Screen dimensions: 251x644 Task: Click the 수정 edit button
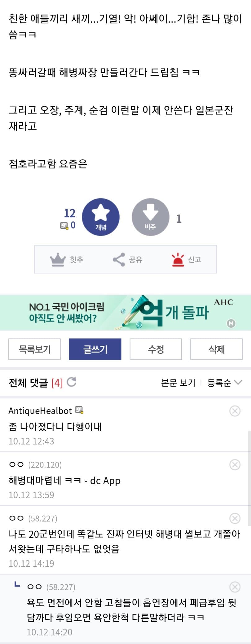[x=156, y=349]
